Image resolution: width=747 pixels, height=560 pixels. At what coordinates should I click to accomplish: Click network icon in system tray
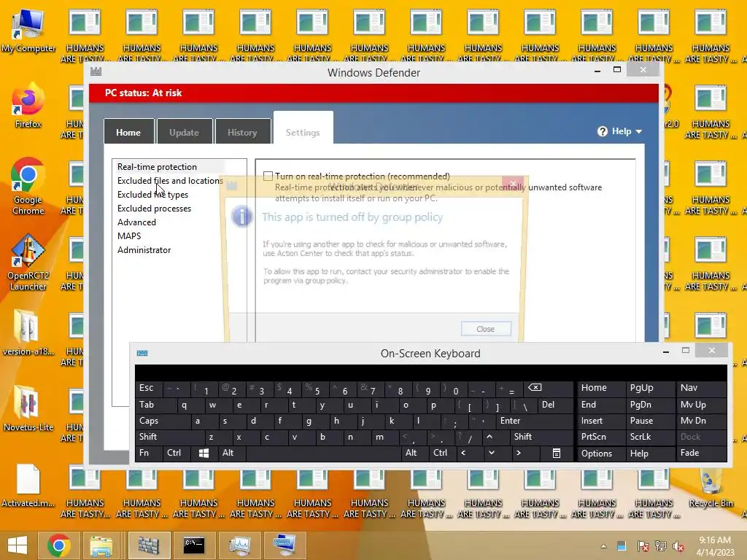[661, 546]
